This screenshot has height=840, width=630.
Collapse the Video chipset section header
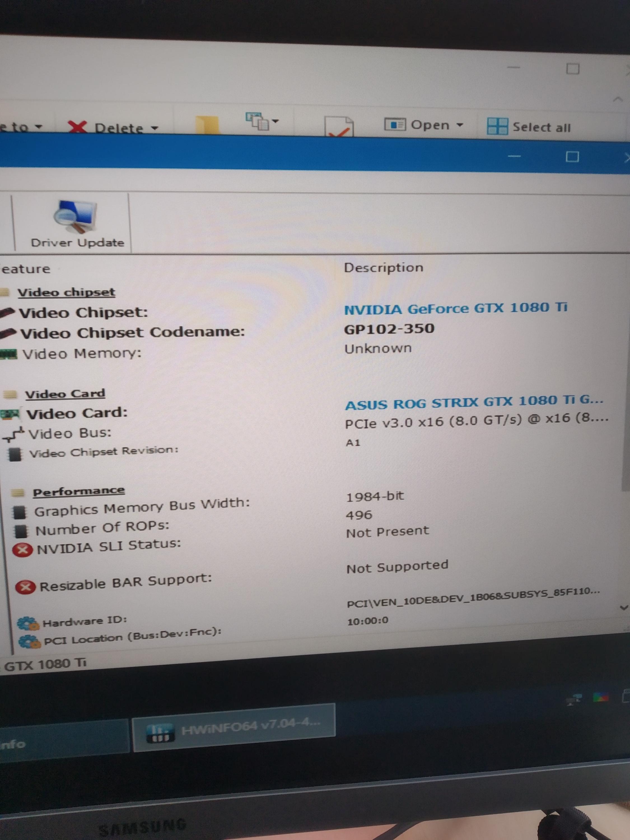66,292
